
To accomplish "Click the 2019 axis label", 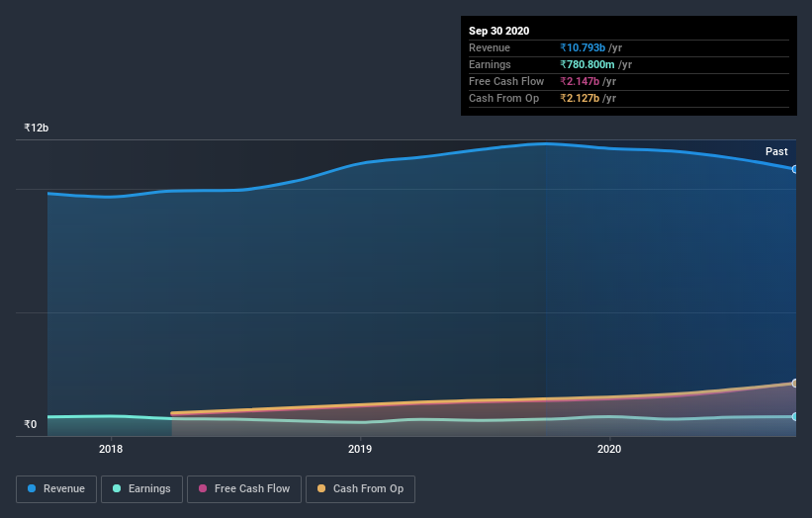I will point(360,449).
